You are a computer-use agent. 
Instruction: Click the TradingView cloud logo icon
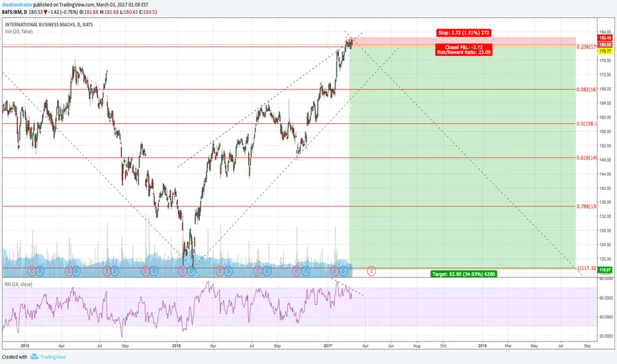(34, 357)
